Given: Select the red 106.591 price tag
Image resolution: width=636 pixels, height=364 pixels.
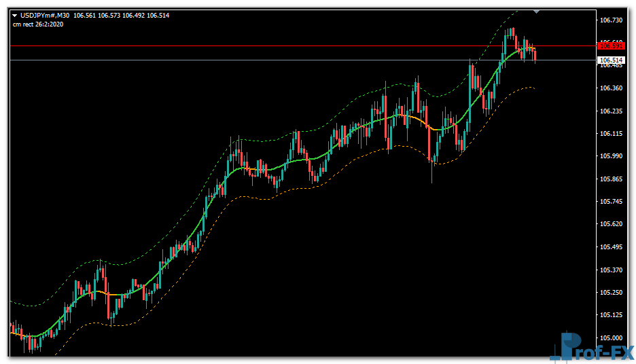Looking at the screenshot, I should tap(610, 45).
